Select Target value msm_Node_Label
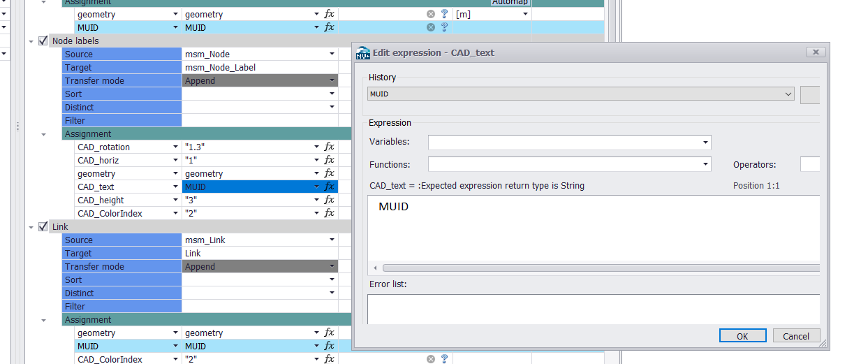Viewport: 868px width, 364px height. (x=220, y=68)
